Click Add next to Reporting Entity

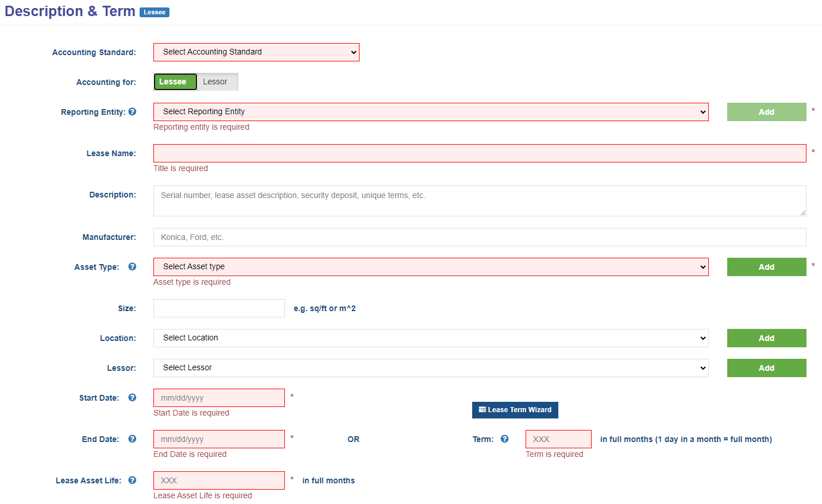pyautogui.click(x=767, y=112)
